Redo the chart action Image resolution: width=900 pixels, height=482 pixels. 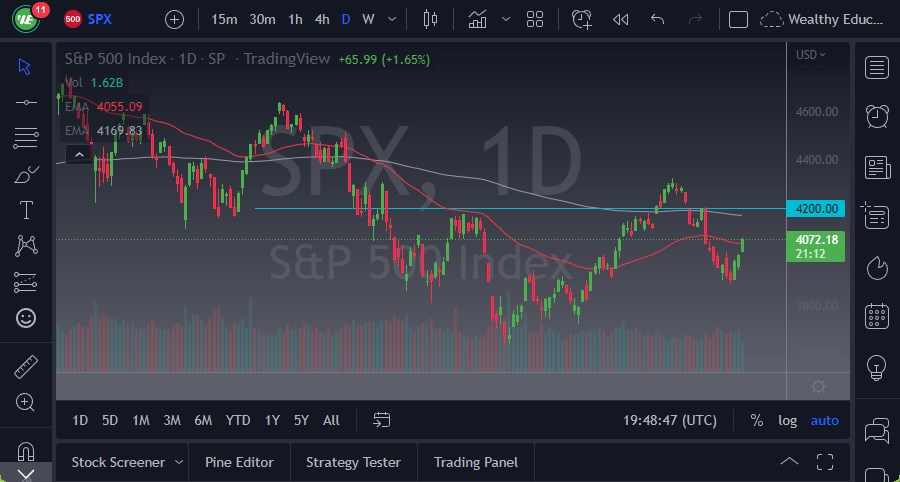695,20
